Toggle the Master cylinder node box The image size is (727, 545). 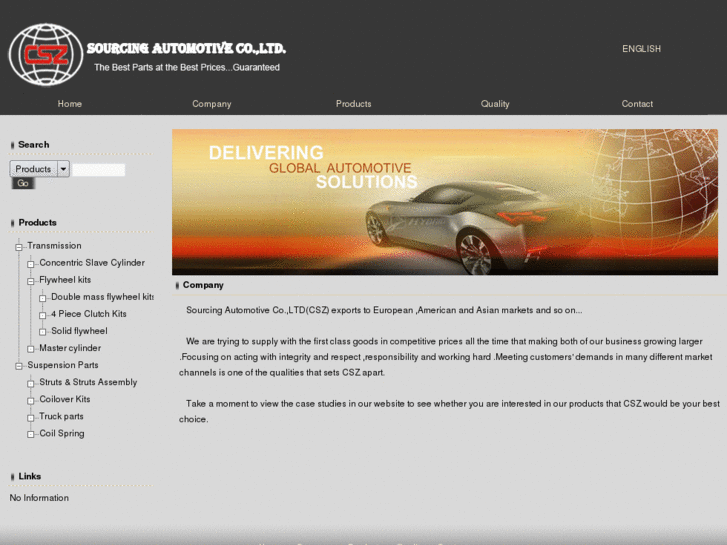(x=31, y=349)
